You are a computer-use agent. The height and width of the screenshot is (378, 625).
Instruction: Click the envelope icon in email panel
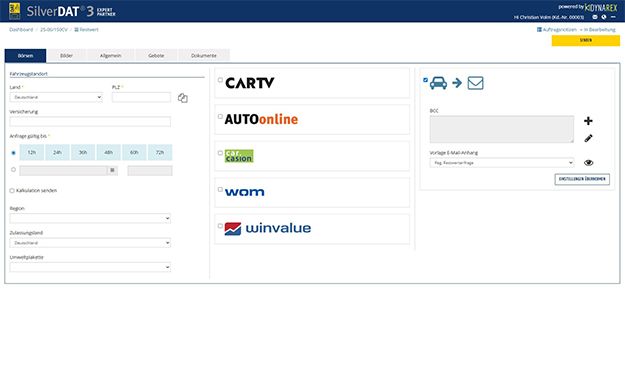tap(475, 83)
